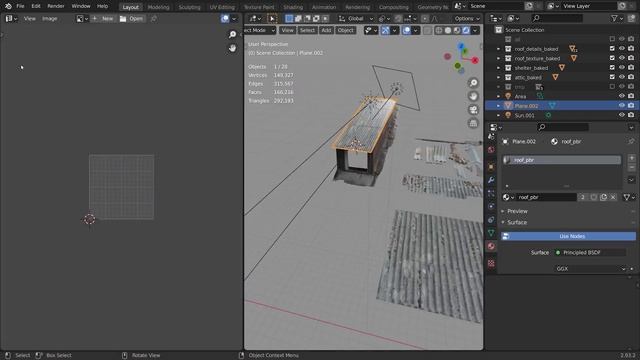Open the Options dropdown in viewport header
The image size is (640, 360).
(467, 18)
